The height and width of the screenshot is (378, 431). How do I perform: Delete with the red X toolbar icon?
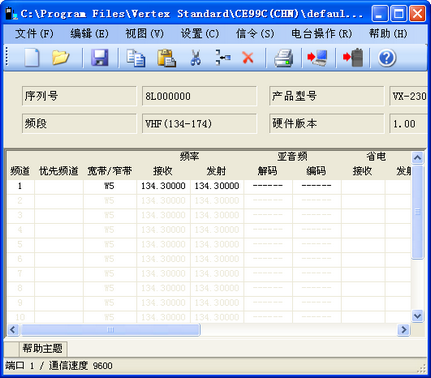[248, 58]
